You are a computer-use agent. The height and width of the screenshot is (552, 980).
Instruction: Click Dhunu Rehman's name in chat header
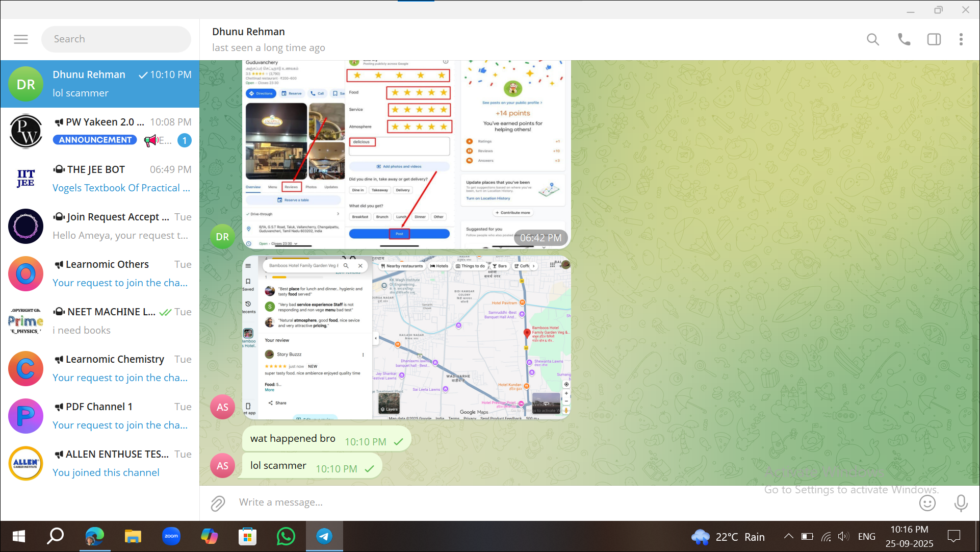point(248,32)
